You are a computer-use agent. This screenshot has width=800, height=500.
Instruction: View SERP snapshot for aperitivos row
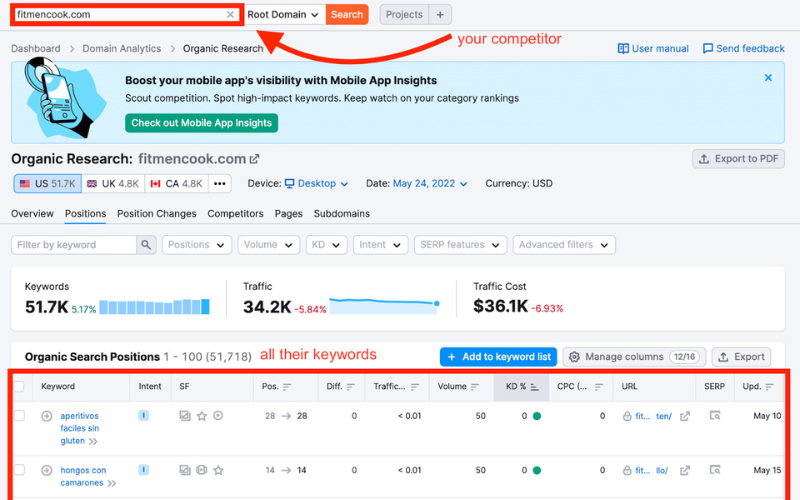click(715, 416)
